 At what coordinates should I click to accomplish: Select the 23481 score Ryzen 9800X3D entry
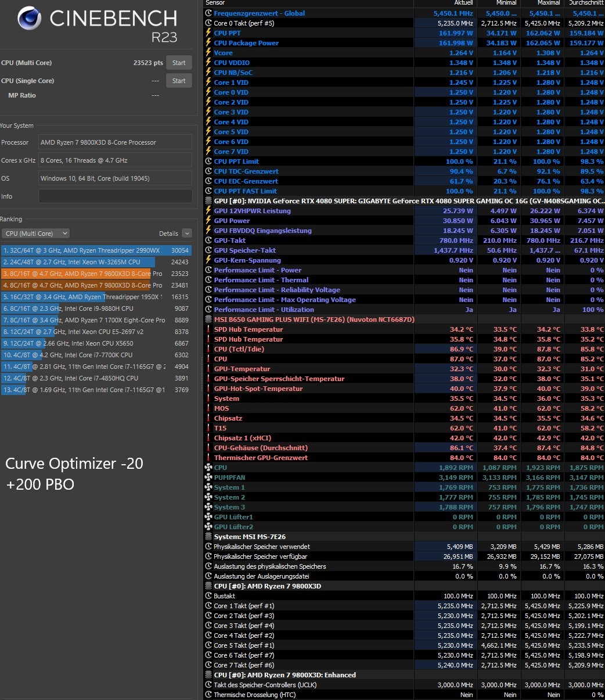96,285
